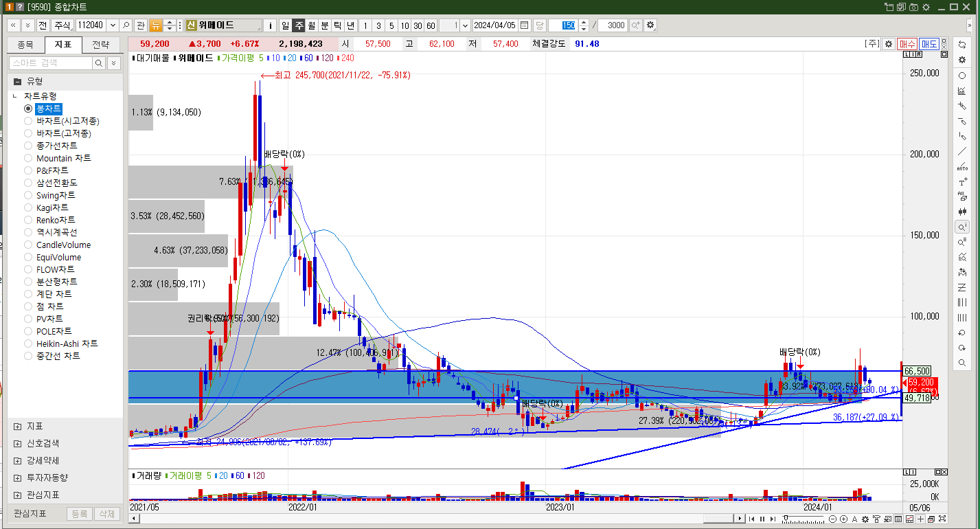
Task: Click the zoom-out minus circle icon
Action: (833, 519)
